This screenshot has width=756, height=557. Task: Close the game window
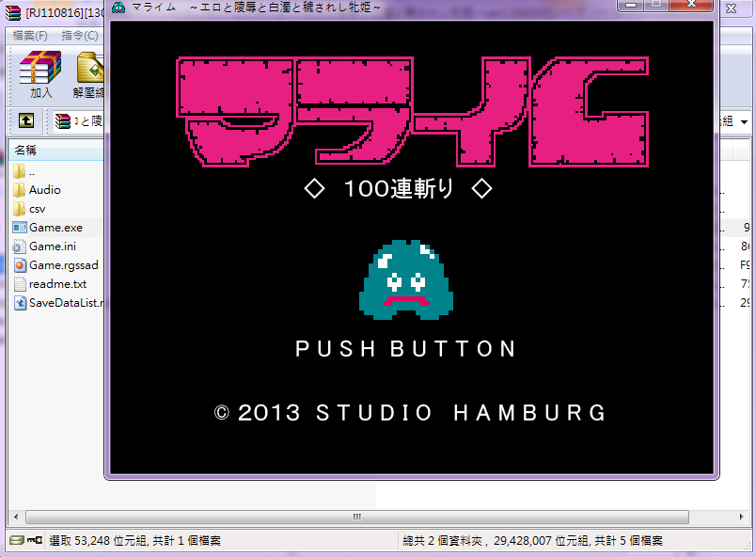[691, 6]
